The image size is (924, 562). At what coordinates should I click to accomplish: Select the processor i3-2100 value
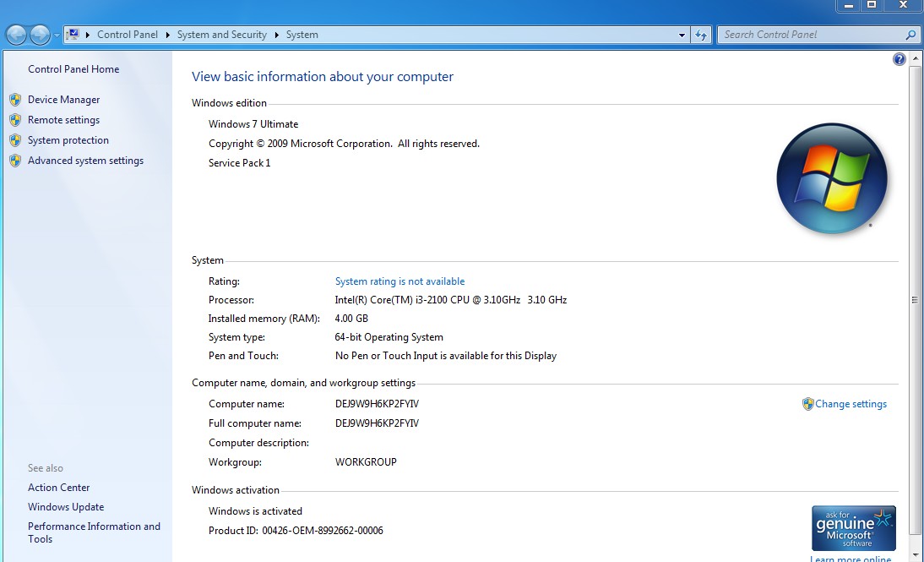pyautogui.click(x=451, y=299)
